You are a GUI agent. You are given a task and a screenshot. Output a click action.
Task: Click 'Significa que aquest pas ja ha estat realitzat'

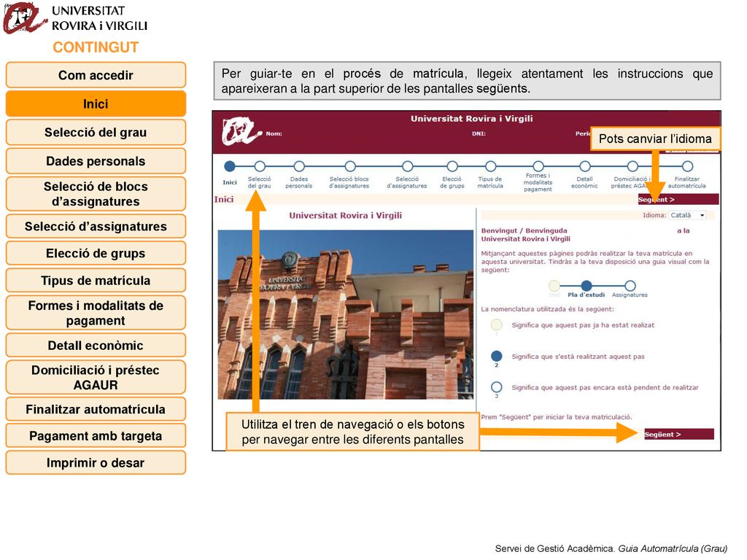point(583,325)
